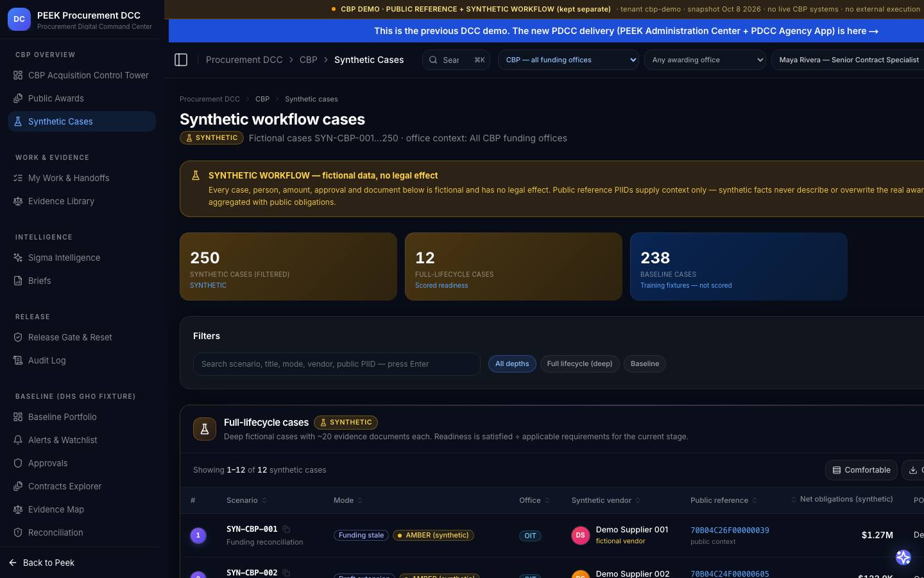Sort by Scenario column

(x=246, y=500)
